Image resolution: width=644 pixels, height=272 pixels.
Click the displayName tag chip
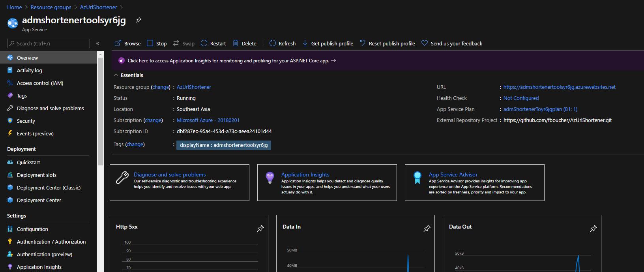[x=224, y=145]
